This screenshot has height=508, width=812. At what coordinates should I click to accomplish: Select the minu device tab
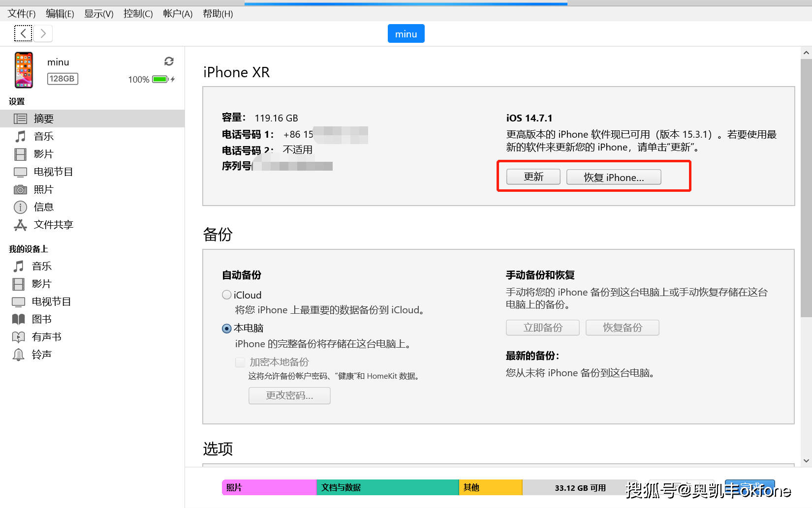(406, 33)
